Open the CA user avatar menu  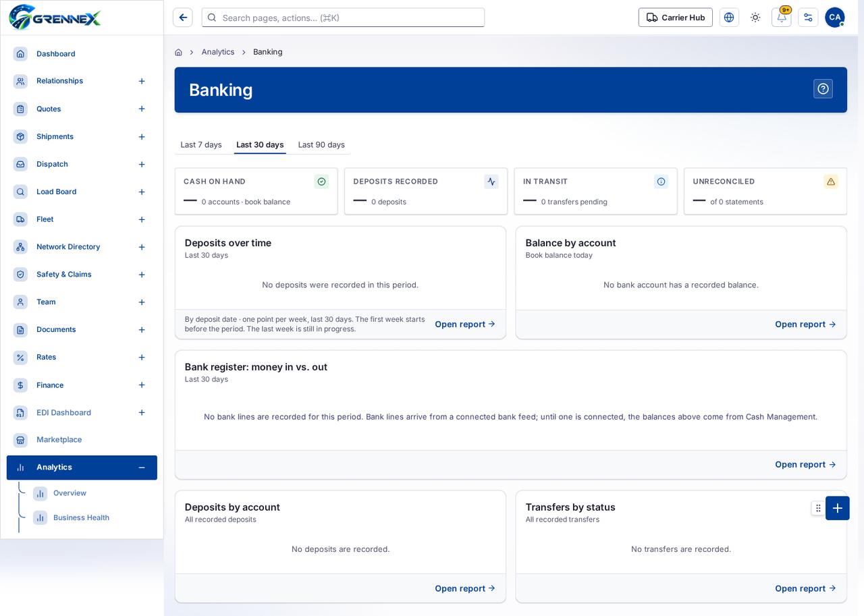click(835, 18)
